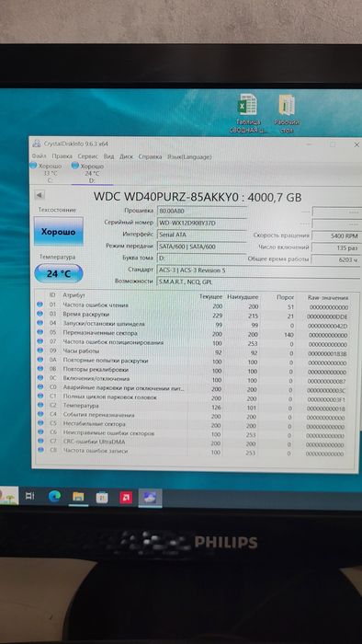This screenshot has width=362, height=644.
Task: Click the CrystalDiskInfo title bar icon
Action: click(x=38, y=144)
